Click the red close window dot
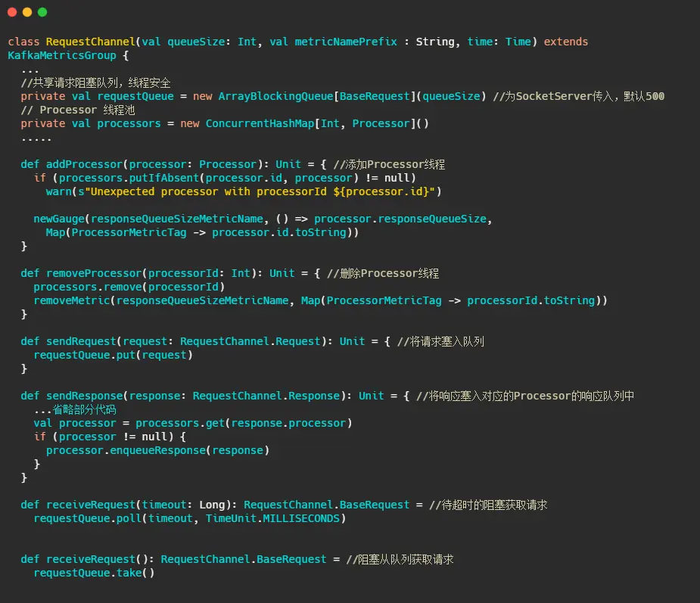The height and width of the screenshot is (603, 700). pyautogui.click(x=12, y=12)
